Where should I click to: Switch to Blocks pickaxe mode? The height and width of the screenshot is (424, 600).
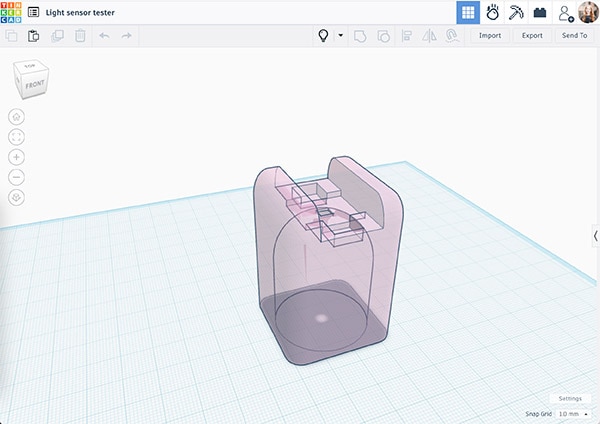pyautogui.click(x=516, y=13)
